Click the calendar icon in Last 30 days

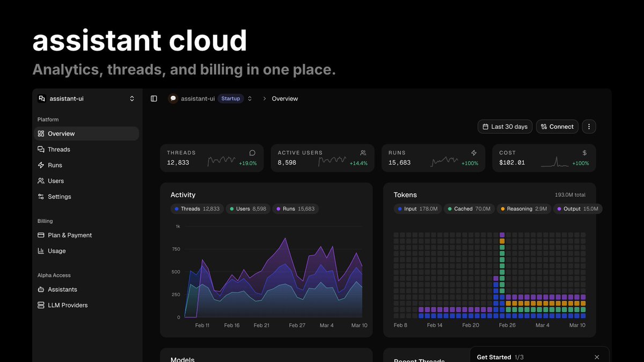[486, 127]
